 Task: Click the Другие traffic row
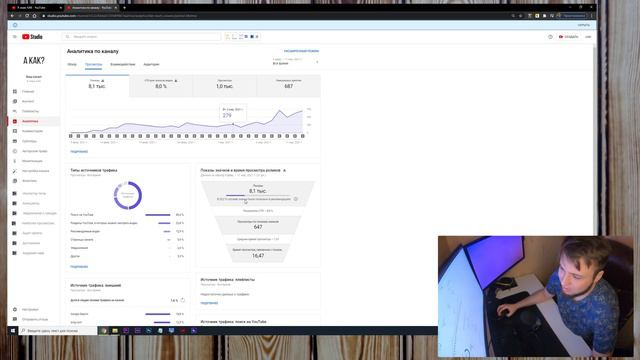pyautogui.click(x=127, y=256)
